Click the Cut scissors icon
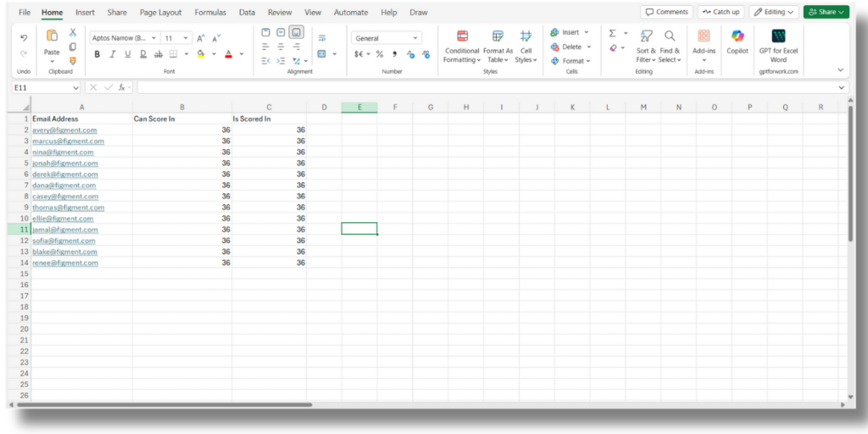This screenshot has height=434, width=868. [x=73, y=32]
